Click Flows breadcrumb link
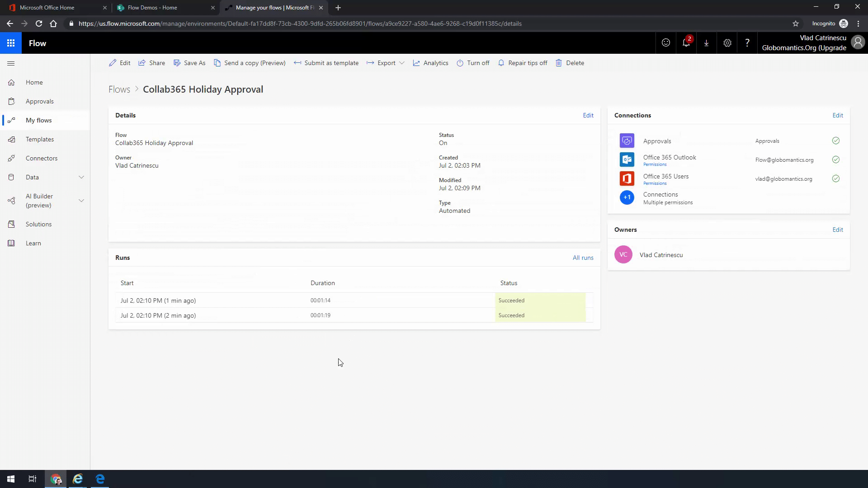 point(119,89)
